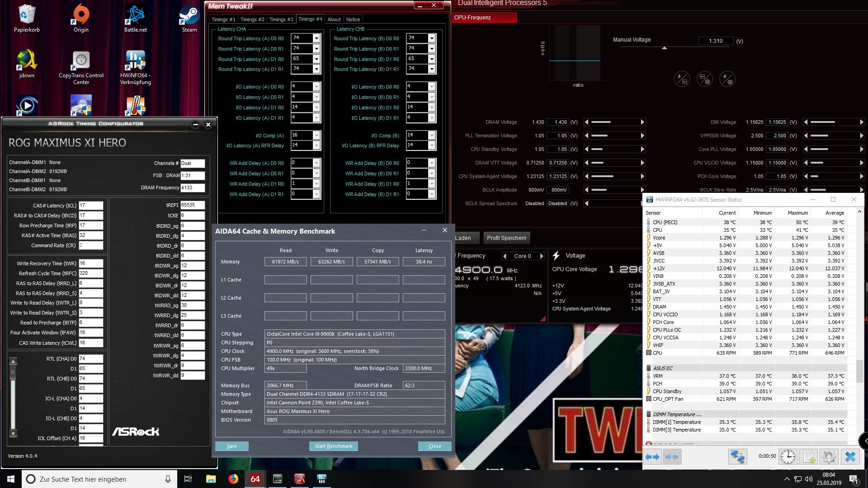
Task: Click tREFI value field in Timing Configurator
Action: pos(192,205)
